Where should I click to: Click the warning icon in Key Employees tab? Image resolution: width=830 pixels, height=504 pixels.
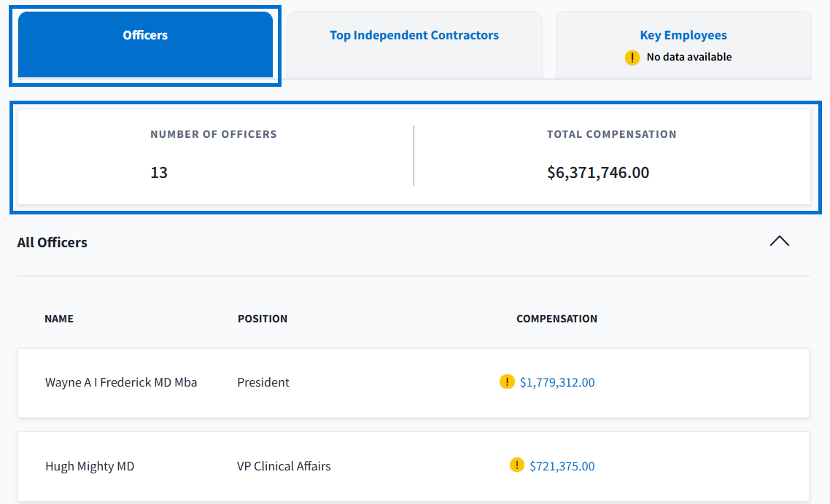pos(632,58)
